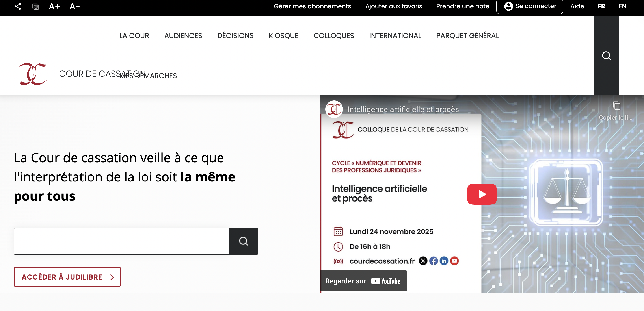The height and width of the screenshot is (311, 644).
Task: Submit search with dark magnifier button
Action: pos(243,241)
